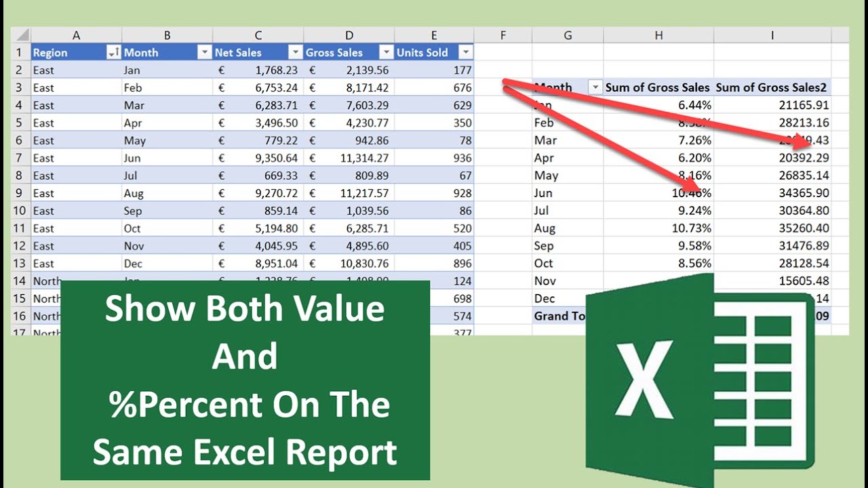Select the Aug month cell in column B
This screenshot has width=868, height=488.
click(167, 193)
